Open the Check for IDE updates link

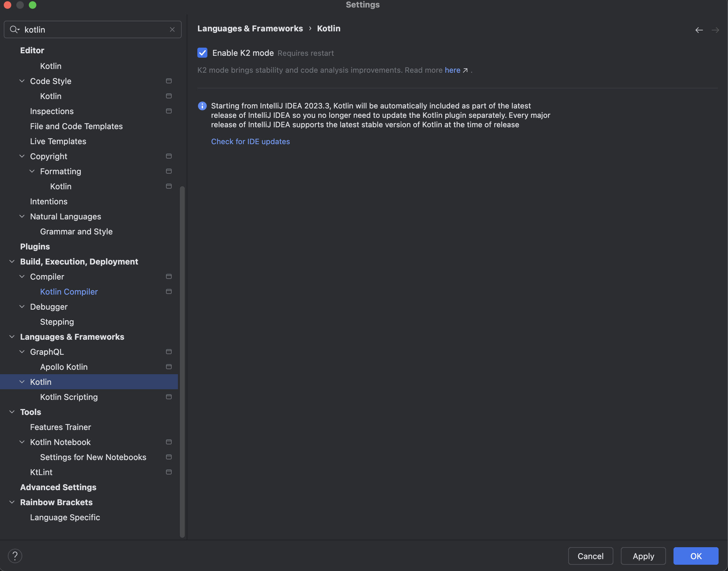pos(250,141)
